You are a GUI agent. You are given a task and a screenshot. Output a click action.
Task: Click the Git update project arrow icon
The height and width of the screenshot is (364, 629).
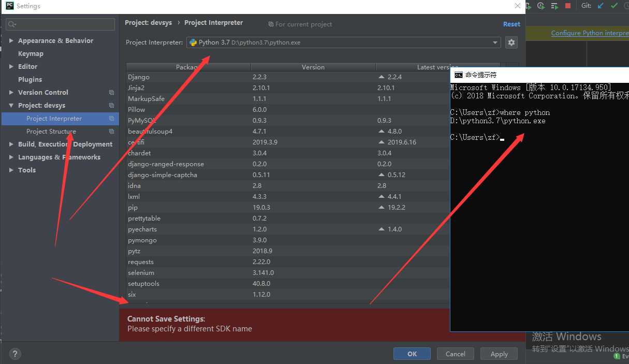point(601,6)
